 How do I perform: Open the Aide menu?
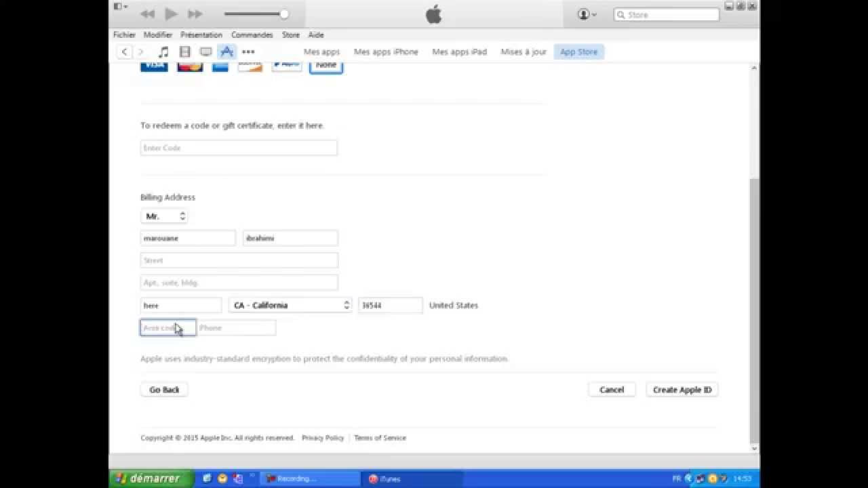click(x=316, y=35)
